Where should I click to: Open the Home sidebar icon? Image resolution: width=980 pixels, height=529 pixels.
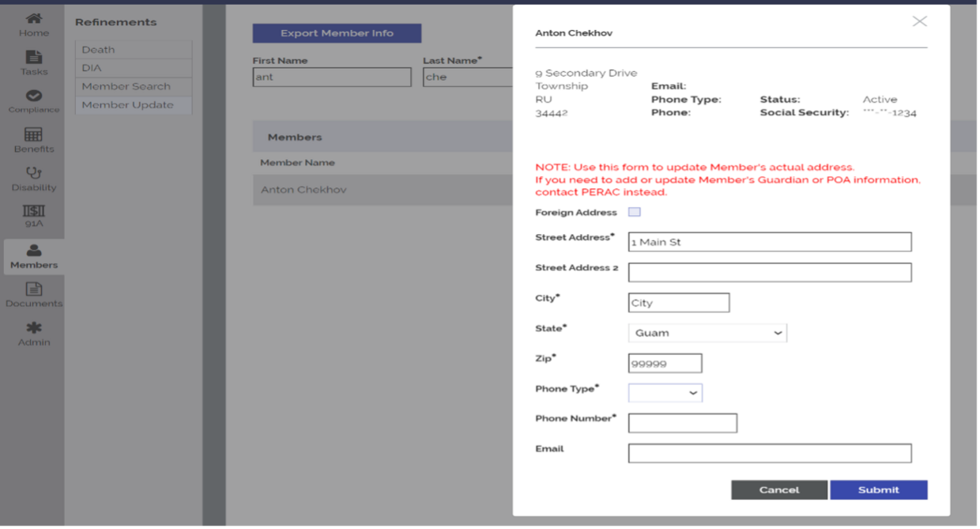coord(34,19)
